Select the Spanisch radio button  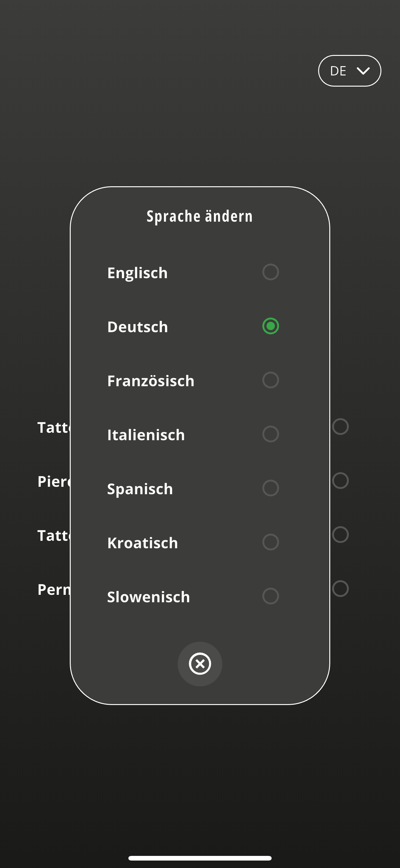[x=270, y=488]
